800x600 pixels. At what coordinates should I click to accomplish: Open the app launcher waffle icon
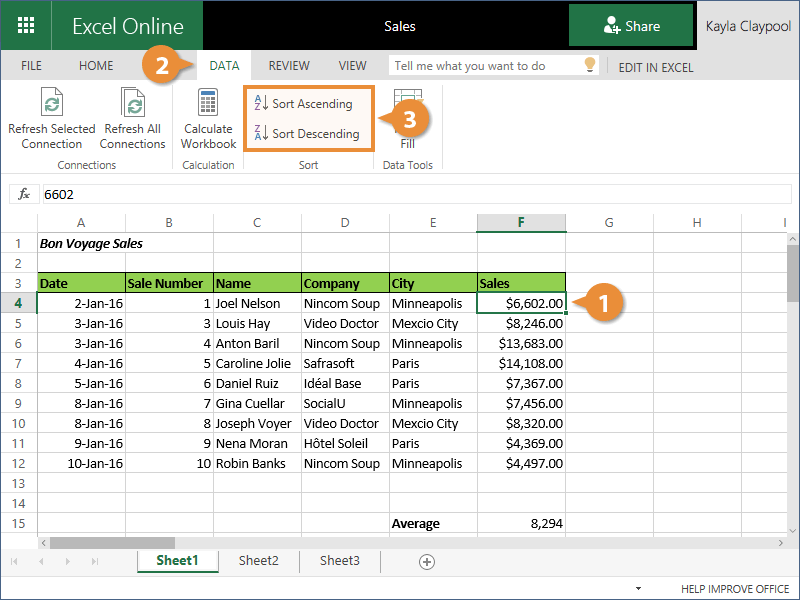[x=26, y=26]
